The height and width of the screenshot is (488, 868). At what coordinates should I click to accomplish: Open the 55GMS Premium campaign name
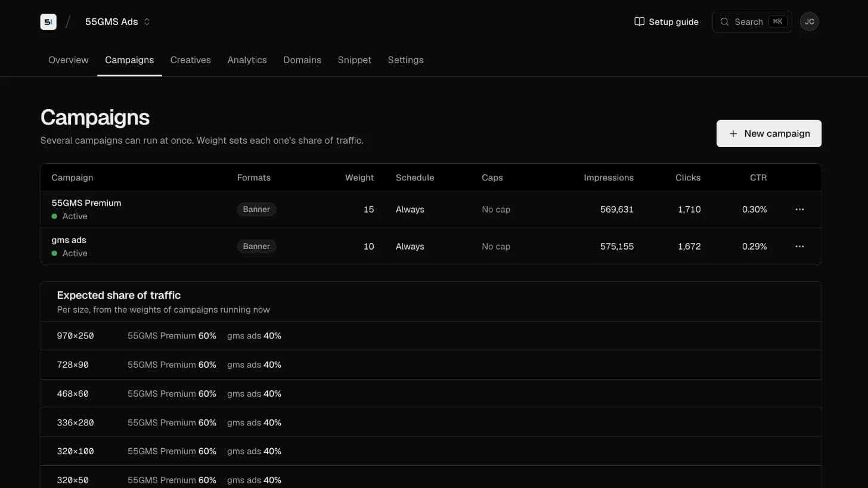(x=86, y=203)
